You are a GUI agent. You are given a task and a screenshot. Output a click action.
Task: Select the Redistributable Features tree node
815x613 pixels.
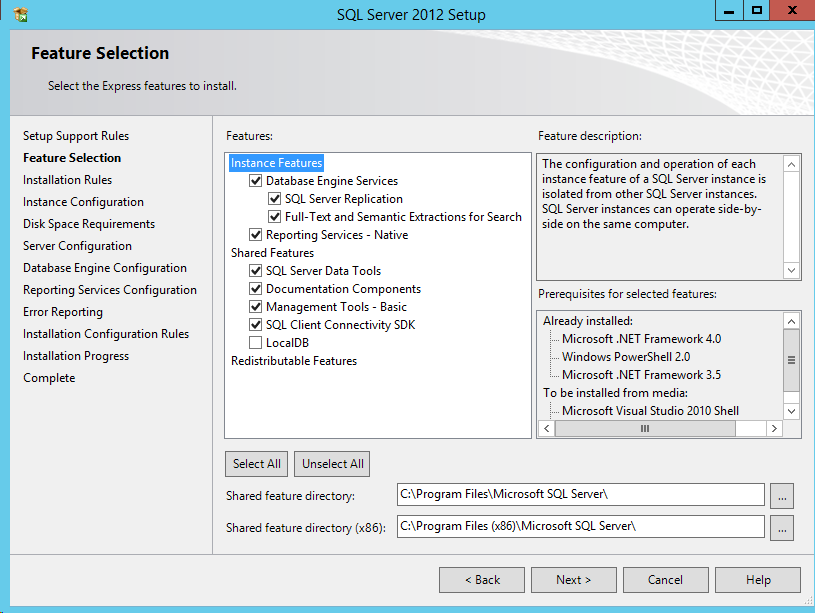[x=294, y=361]
